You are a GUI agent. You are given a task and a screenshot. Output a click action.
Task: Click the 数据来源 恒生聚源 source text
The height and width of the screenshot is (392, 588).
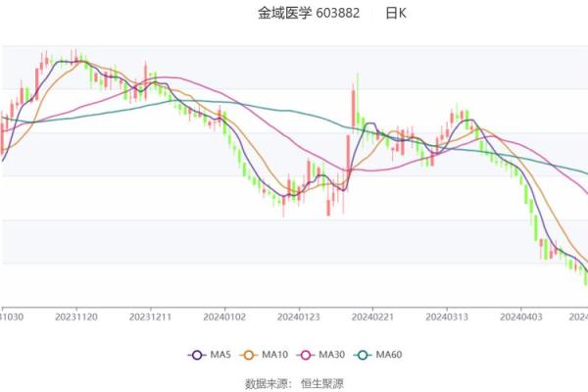point(294,384)
